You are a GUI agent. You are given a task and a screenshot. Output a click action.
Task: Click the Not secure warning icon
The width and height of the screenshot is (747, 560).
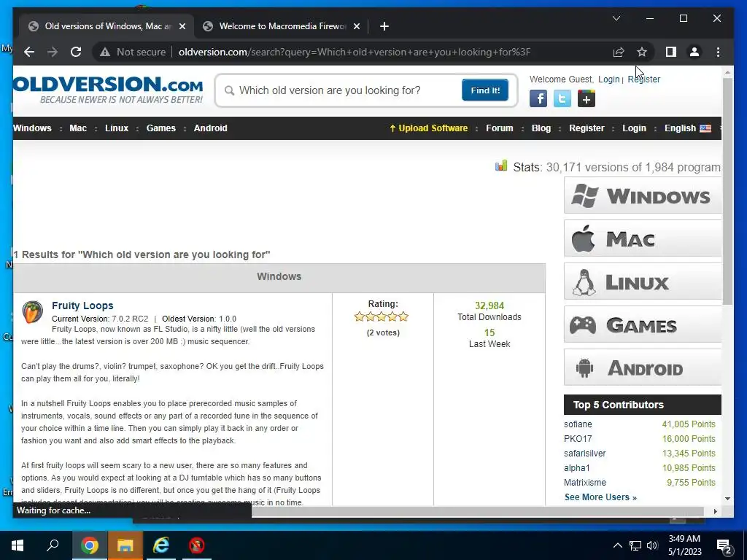coord(105,52)
